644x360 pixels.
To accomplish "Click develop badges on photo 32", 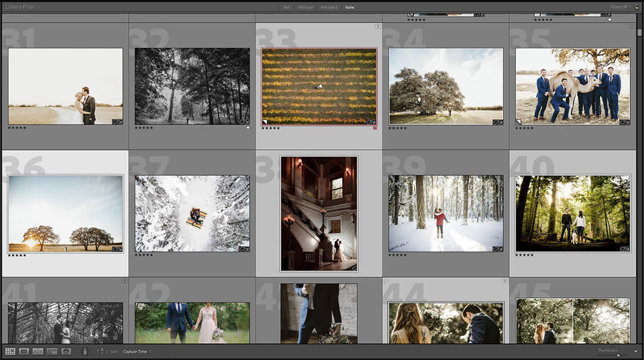I will tap(244, 122).
